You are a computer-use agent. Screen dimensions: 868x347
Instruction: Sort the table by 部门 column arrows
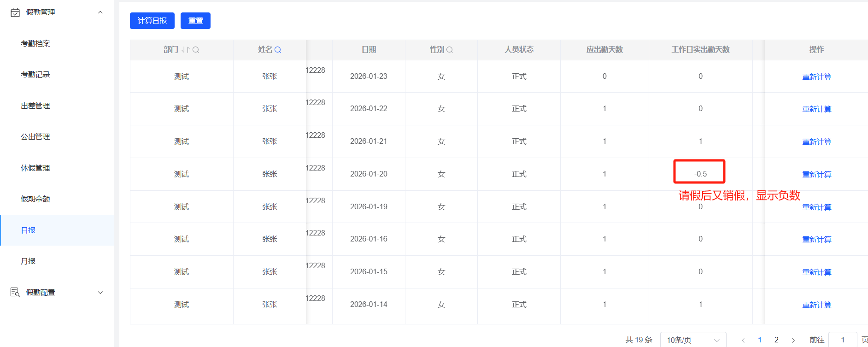pos(185,50)
